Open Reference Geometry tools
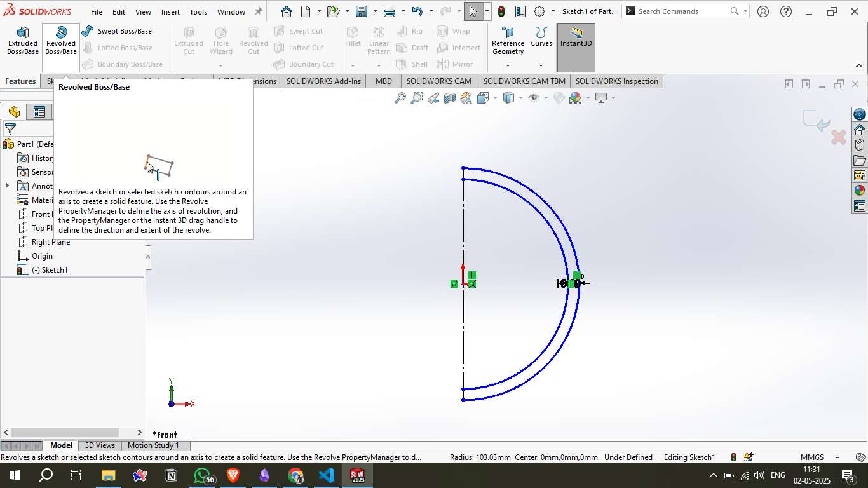This screenshot has height=488, width=868. pos(508,41)
